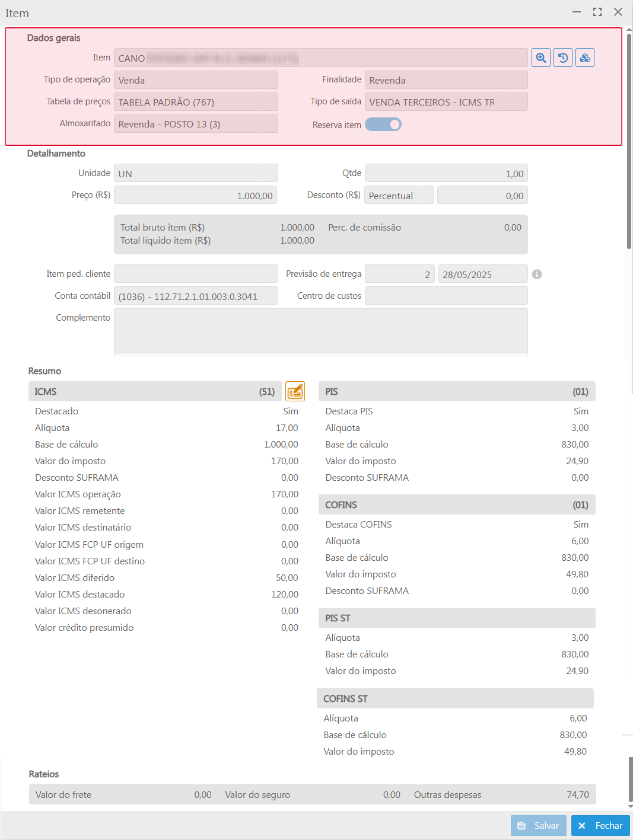633x840 pixels.
Task: Focus the Preço (R$) field
Action: click(x=196, y=196)
